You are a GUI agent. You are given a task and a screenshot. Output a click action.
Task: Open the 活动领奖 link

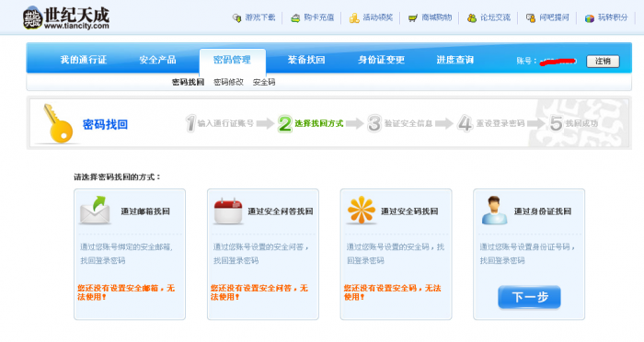click(x=377, y=17)
